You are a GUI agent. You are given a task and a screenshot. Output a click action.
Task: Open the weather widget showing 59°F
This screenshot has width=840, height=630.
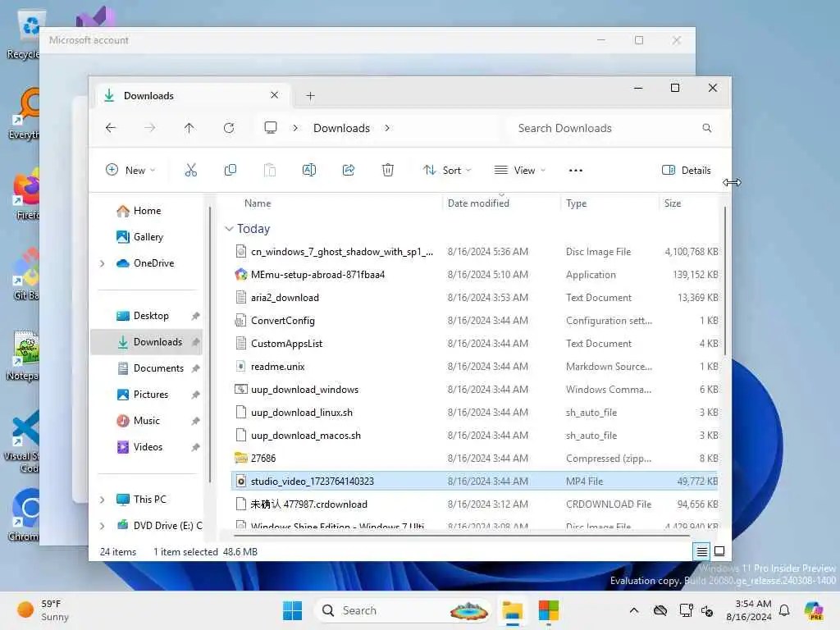click(43, 610)
